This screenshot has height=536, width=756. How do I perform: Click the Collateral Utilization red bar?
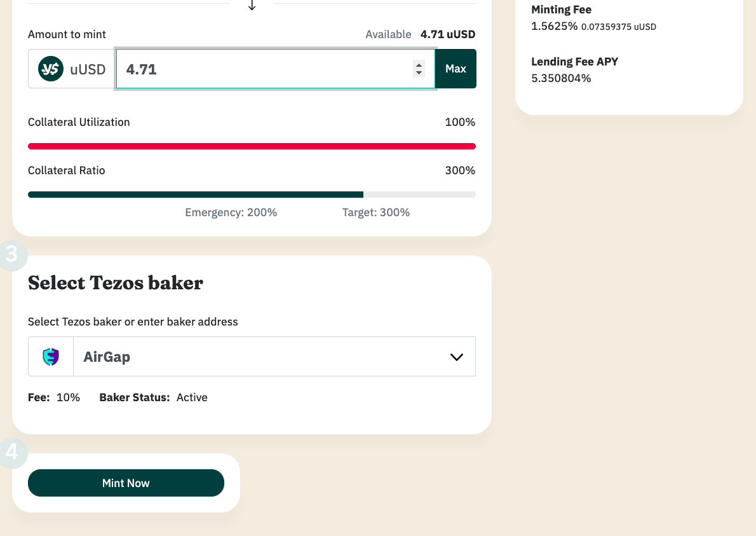tap(252, 146)
